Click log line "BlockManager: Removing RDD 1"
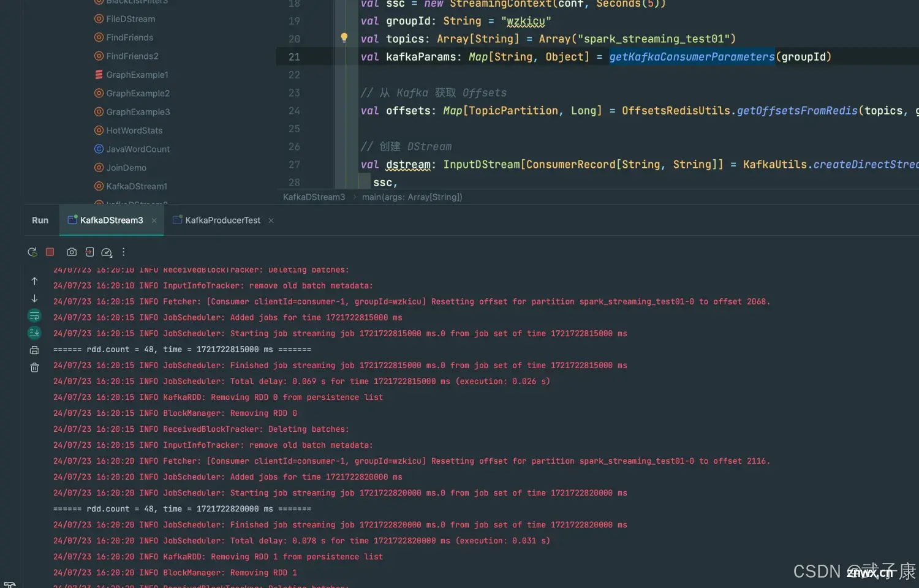This screenshot has height=588, width=919. tap(175, 572)
